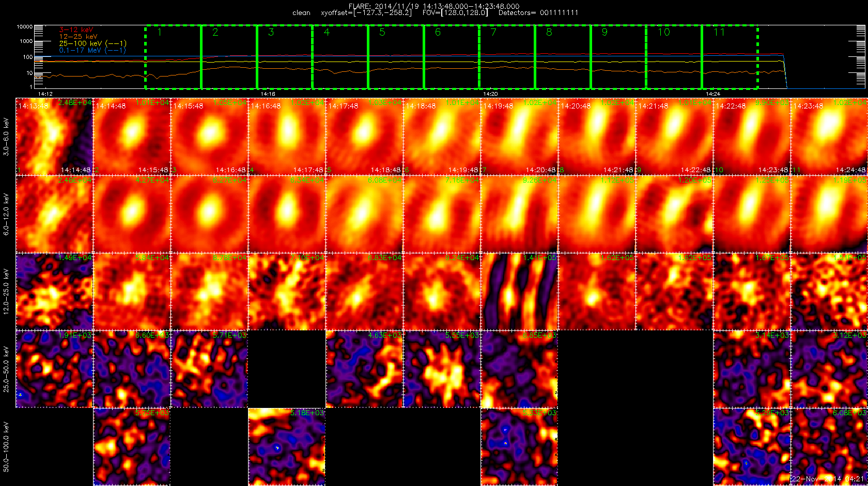
Task: Open the 6-12 keV image labeled 1.20E+05
Action: [x=674, y=214]
